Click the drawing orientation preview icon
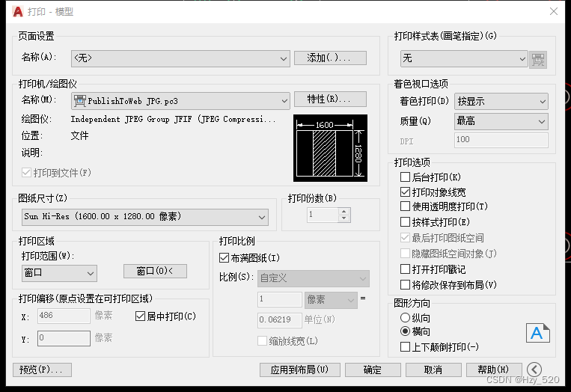The image size is (571, 392). point(537,333)
